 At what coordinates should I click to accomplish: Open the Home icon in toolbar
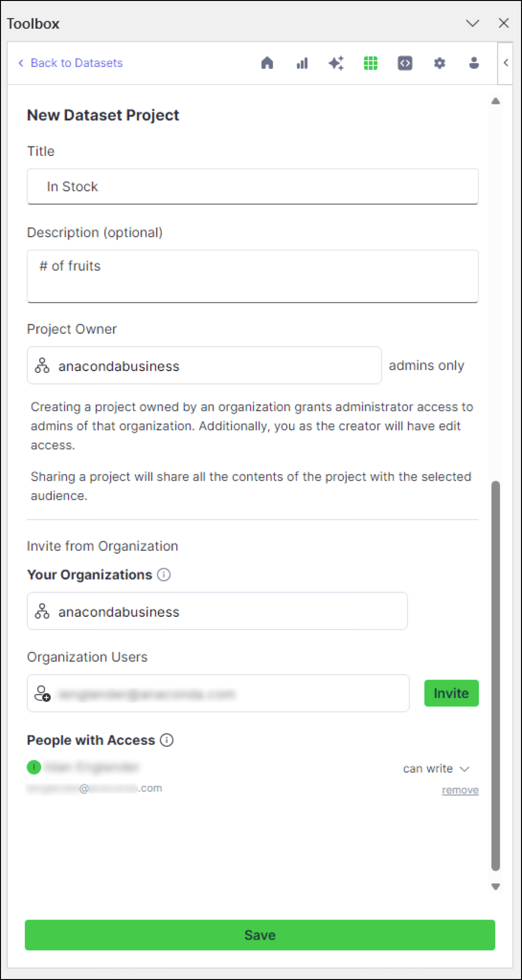point(267,63)
